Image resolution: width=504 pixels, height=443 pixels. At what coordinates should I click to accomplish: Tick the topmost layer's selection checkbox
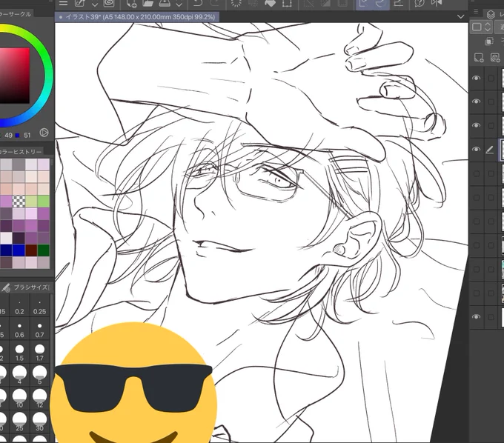[x=491, y=78]
